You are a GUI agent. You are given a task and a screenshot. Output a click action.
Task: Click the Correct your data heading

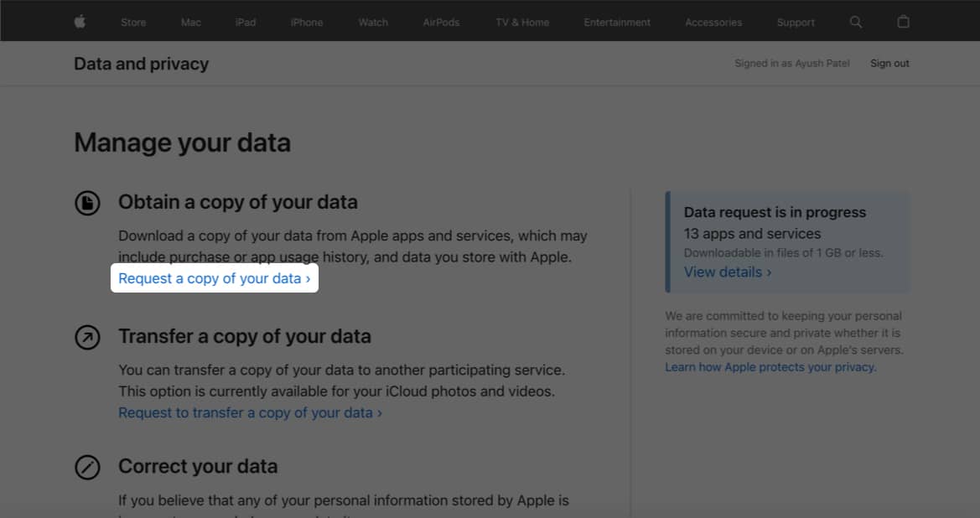pos(198,466)
